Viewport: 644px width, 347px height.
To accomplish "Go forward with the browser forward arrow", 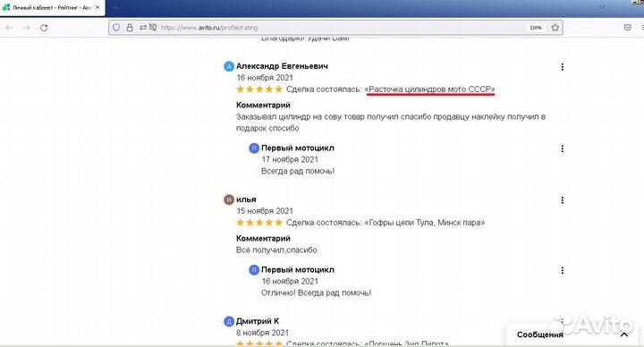I will (26, 28).
